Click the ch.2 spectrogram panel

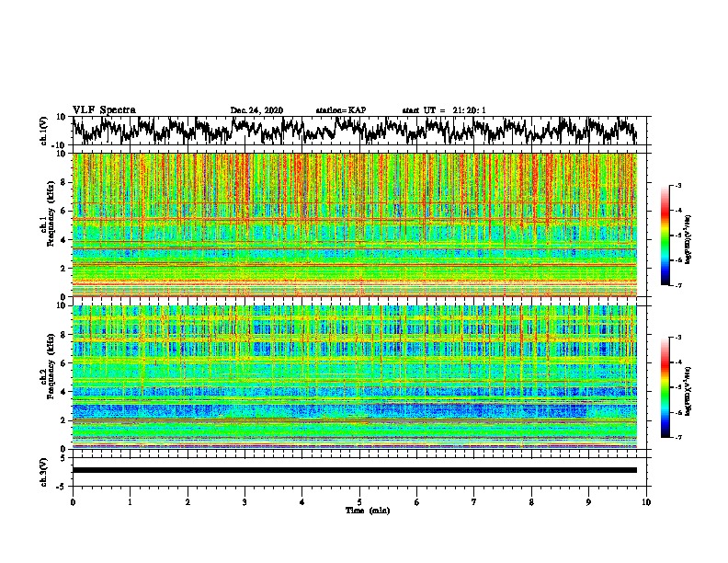355,377
